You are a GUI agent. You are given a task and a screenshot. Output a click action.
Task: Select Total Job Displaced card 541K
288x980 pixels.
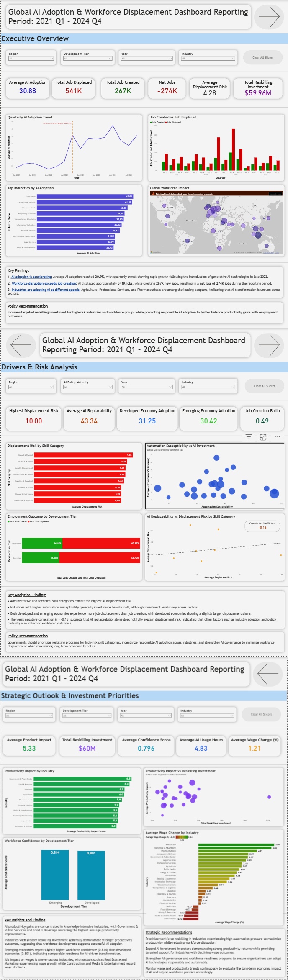74,88
